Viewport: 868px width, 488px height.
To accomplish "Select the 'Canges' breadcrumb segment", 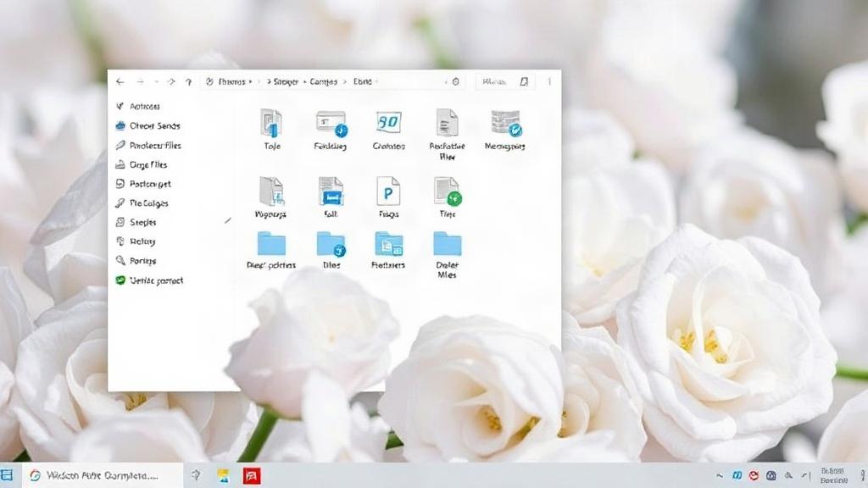I will click(x=323, y=82).
